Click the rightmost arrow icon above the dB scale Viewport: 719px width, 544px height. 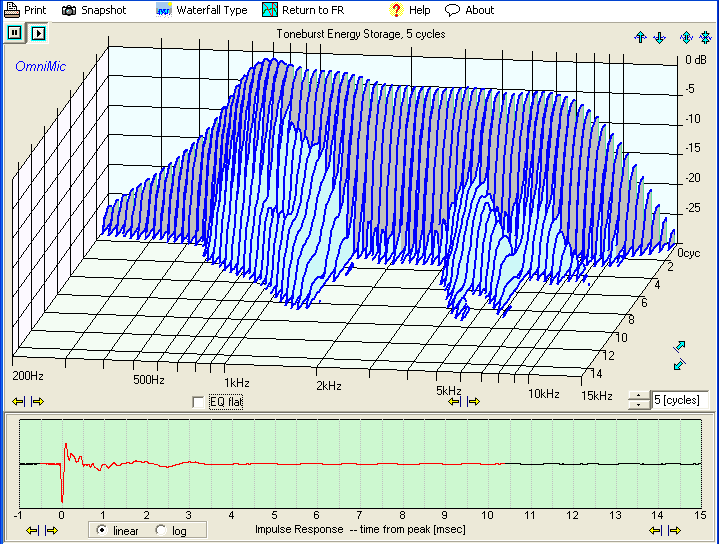(x=705, y=37)
